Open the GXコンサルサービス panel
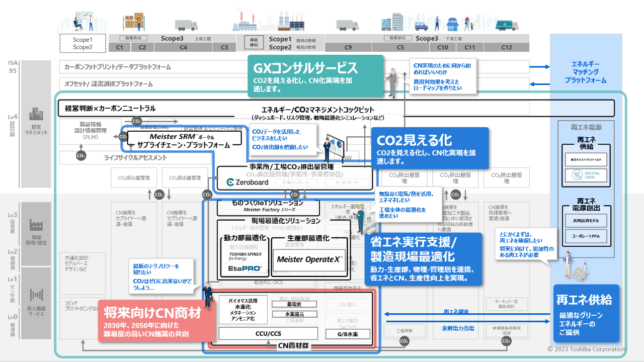Screen dimensions: 644x362 pyautogui.click(x=315, y=75)
